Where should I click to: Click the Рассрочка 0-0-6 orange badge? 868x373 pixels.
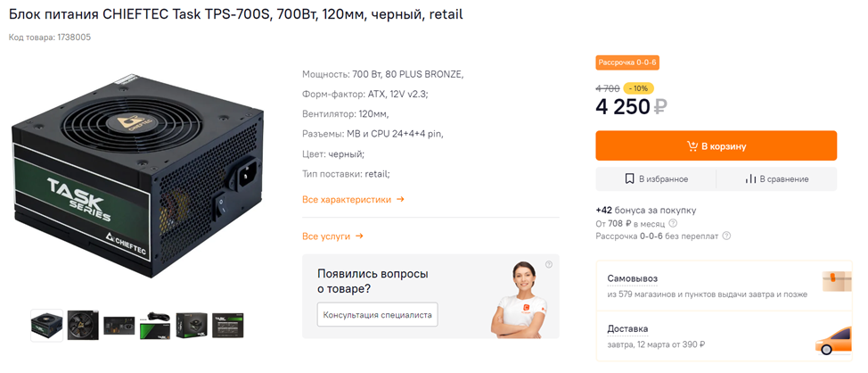tap(627, 62)
